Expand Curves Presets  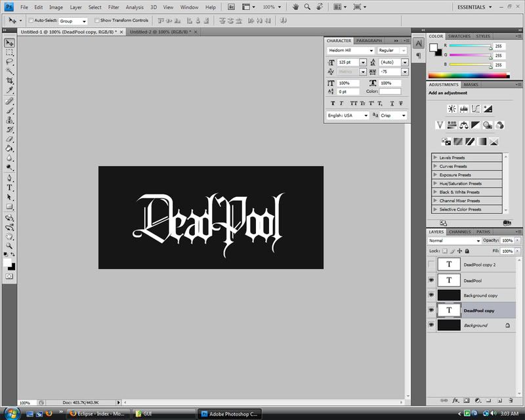435,166
